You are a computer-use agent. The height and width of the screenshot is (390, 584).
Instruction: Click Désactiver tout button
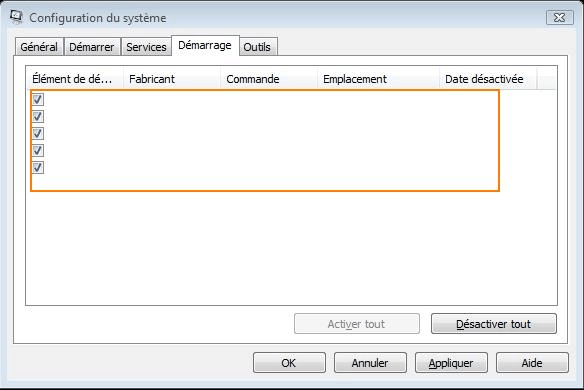(x=493, y=324)
